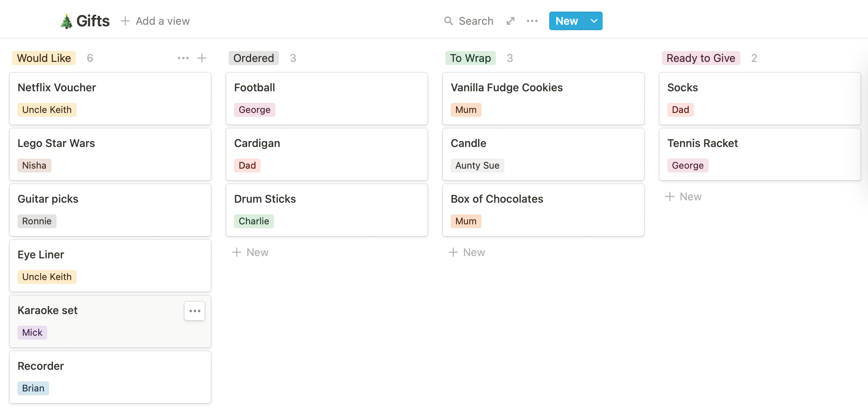Open the Vanilla Fudge Cookies card
The height and width of the screenshot is (410, 868).
click(x=543, y=99)
